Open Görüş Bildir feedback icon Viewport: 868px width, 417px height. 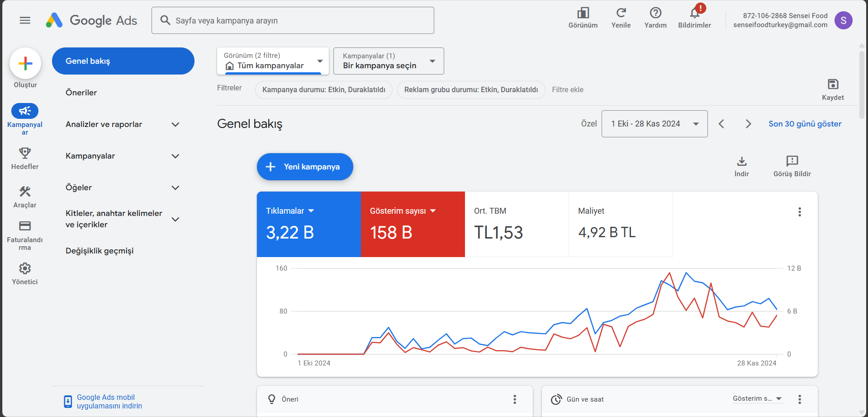(792, 161)
